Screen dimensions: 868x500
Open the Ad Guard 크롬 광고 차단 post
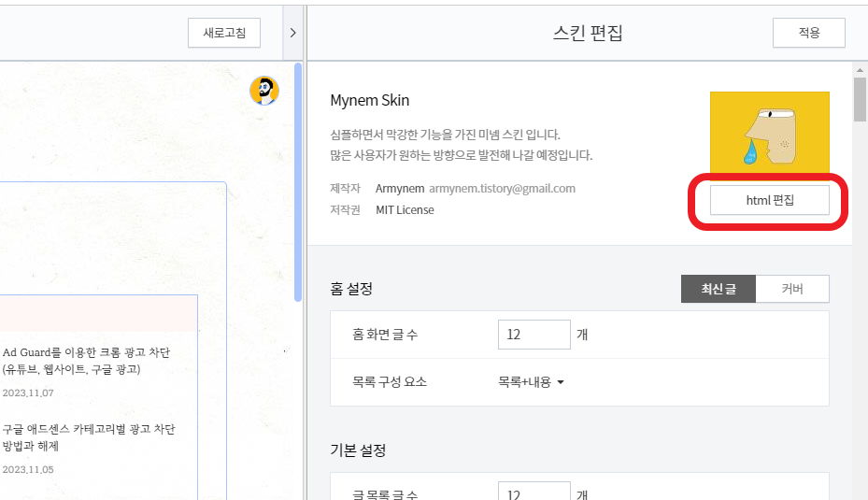(x=86, y=361)
